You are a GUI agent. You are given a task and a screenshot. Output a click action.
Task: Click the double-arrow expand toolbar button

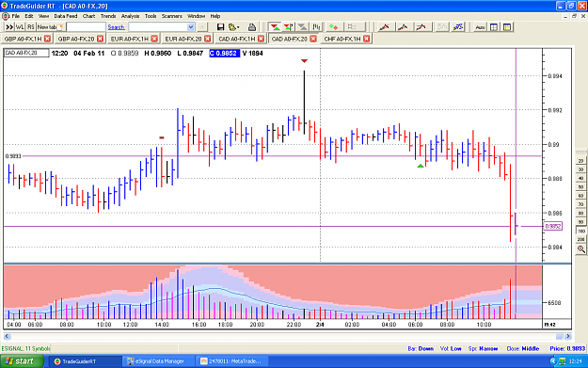pos(9,27)
